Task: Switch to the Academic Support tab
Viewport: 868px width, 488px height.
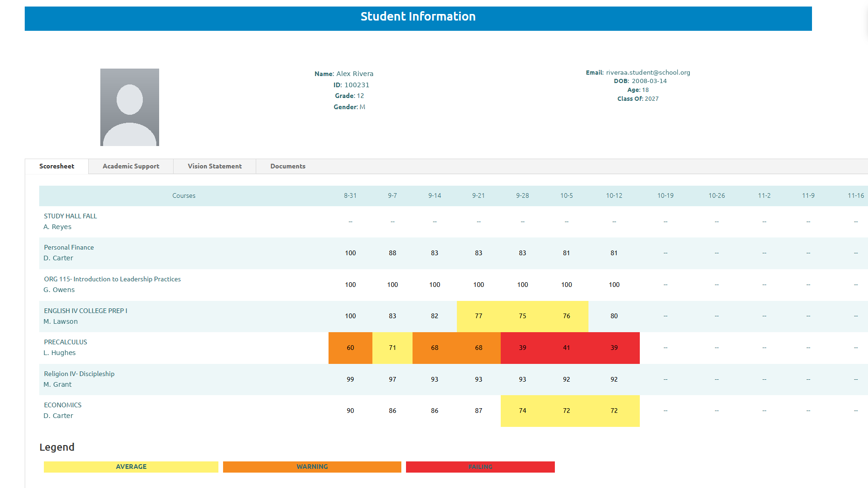Action: [x=131, y=166]
